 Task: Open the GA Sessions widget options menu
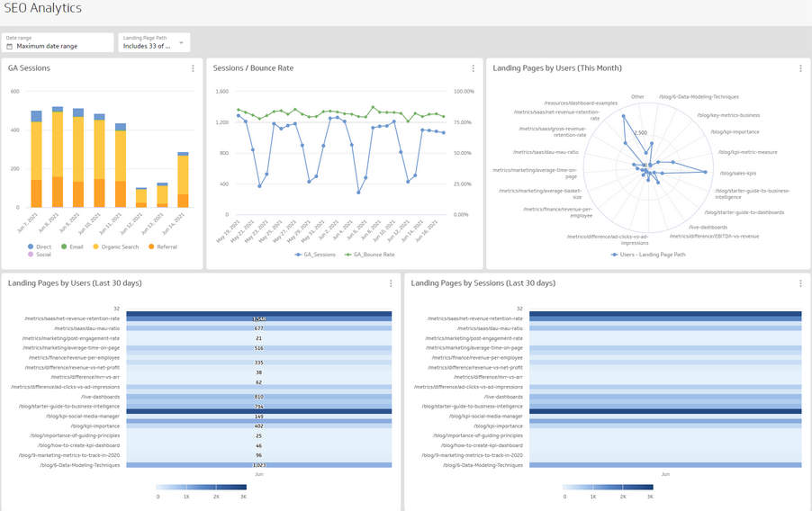(x=193, y=68)
